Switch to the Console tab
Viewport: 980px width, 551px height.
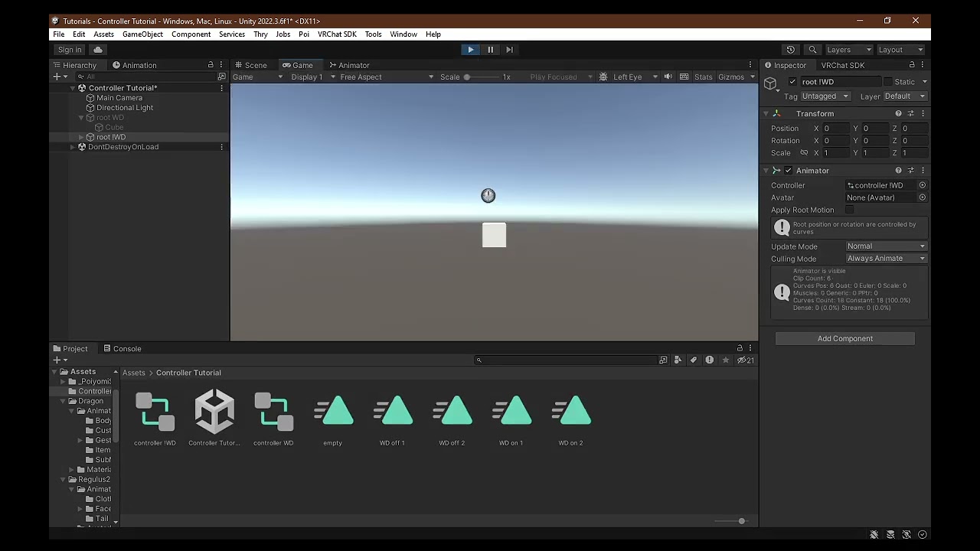[x=122, y=349]
